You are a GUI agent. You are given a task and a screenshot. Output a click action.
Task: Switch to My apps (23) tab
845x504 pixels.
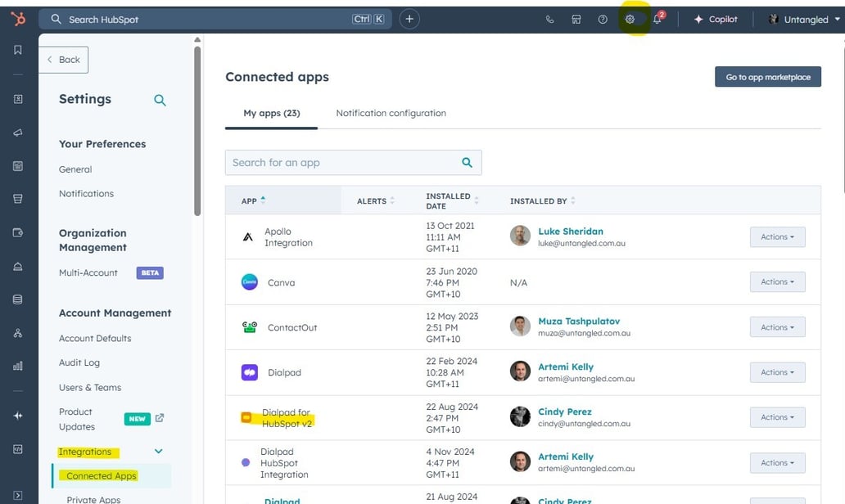(x=272, y=113)
